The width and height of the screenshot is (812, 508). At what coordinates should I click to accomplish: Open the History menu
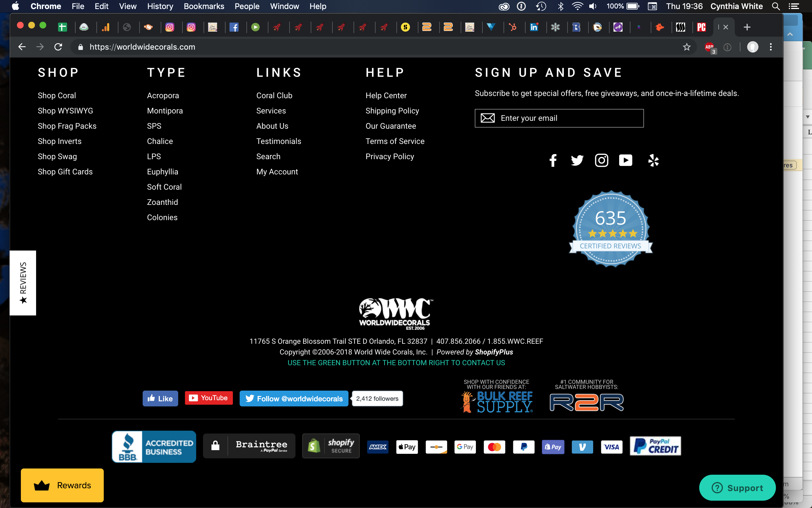pos(160,6)
